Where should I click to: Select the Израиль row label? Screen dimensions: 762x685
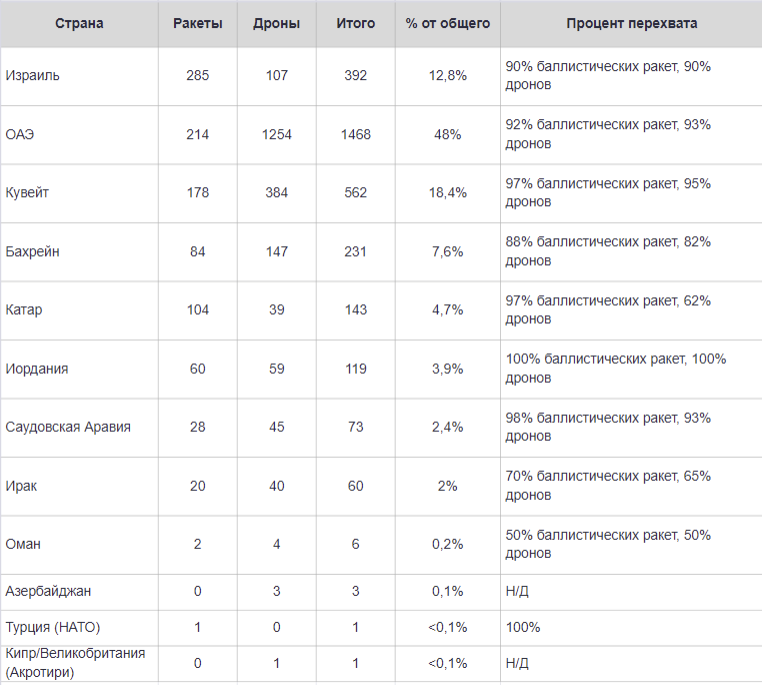click(x=33, y=76)
